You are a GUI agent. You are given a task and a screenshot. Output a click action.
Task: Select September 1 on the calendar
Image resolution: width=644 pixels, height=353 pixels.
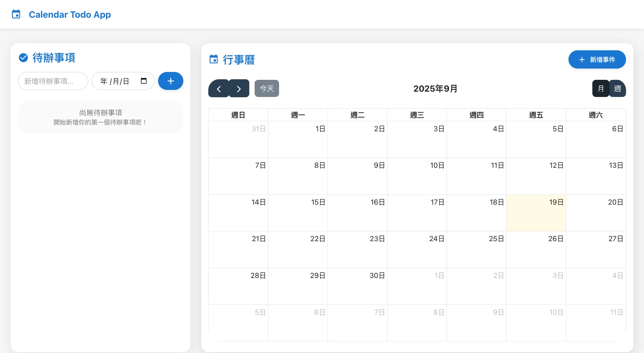tap(298, 139)
